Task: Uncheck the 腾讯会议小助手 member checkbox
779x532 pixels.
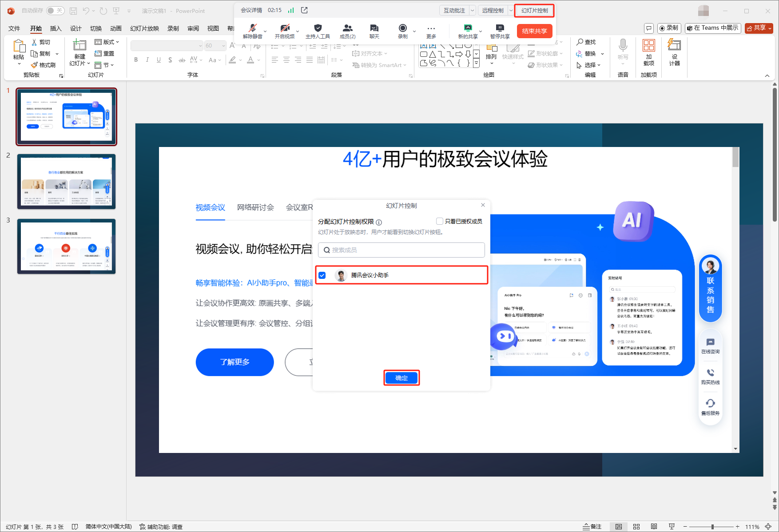Action: [x=322, y=275]
